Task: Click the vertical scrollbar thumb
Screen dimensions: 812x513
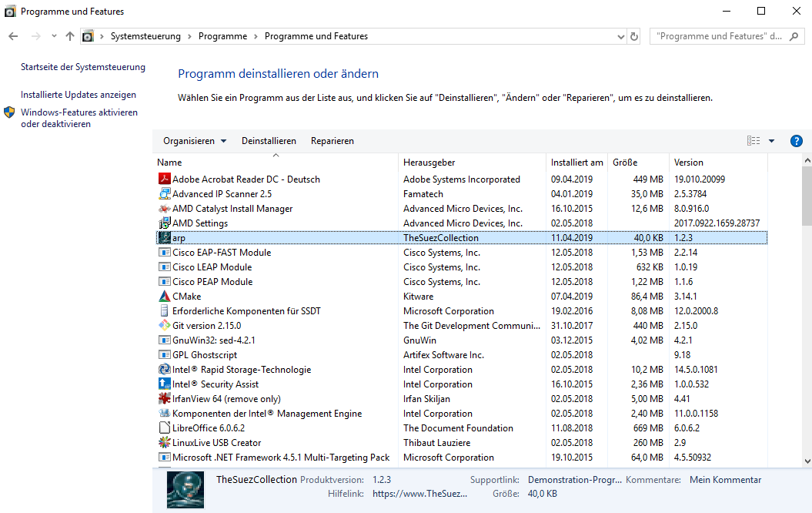Action: pos(807,196)
